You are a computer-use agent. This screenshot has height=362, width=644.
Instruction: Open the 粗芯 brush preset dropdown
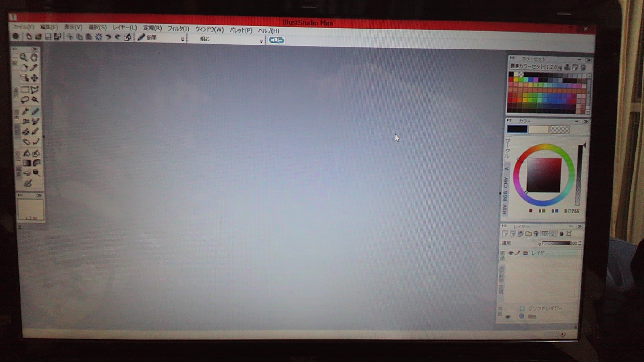261,41
